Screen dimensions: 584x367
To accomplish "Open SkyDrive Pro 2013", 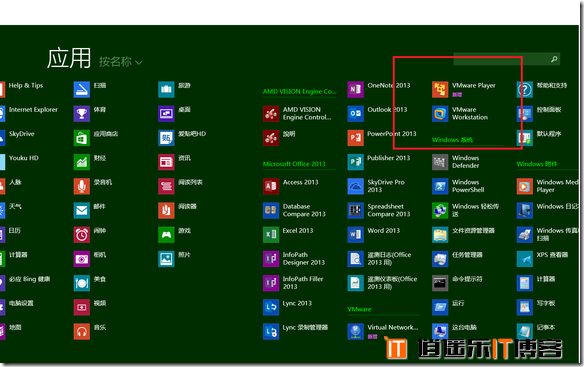I will (x=376, y=186).
